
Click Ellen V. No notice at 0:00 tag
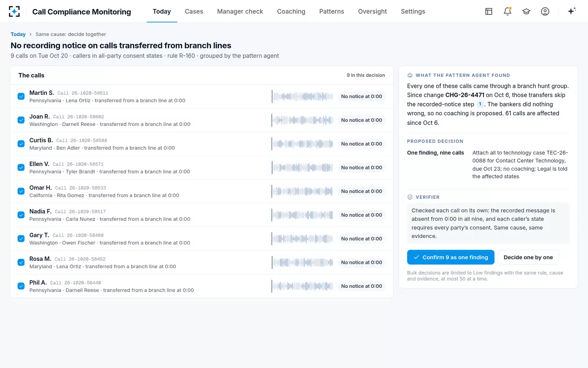tap(362, 168)
